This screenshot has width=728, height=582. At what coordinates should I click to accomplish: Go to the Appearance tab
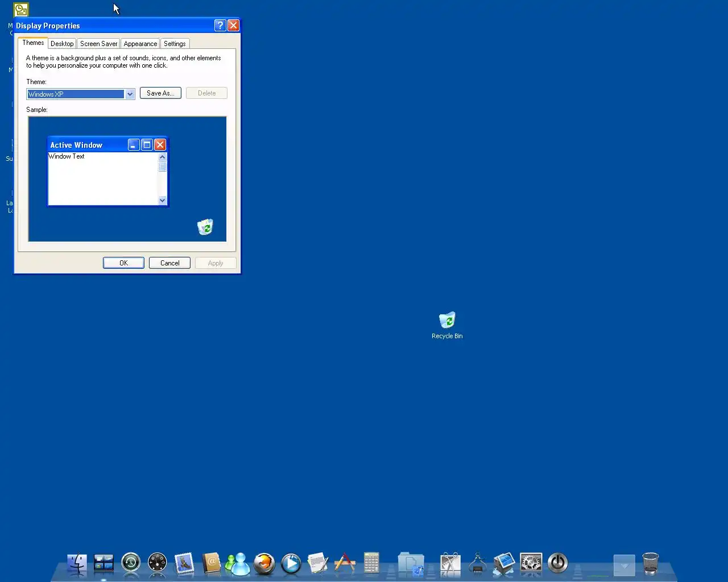(x=140, y=44)
